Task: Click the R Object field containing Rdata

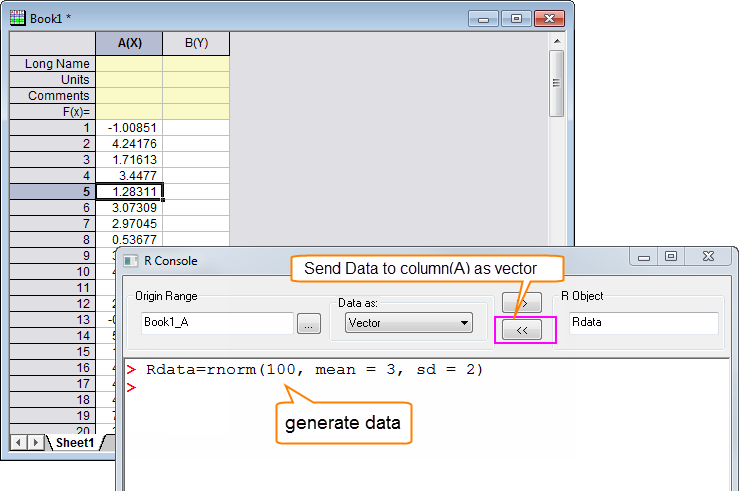Action: point(642,323)
